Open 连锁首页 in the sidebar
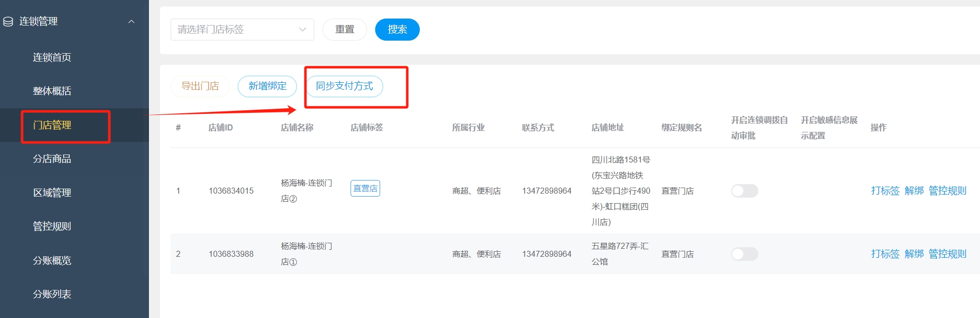 (x=52, y=57)
